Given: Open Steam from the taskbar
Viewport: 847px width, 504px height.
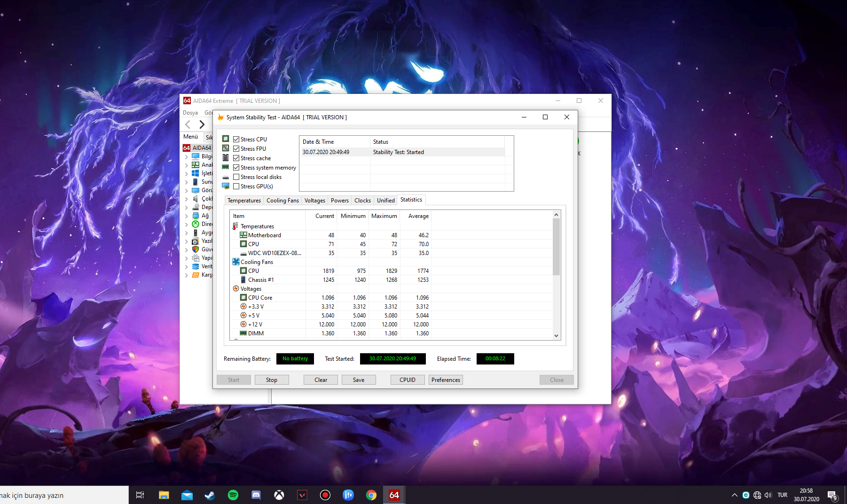Looking at the screenshot, I should 210,495.
